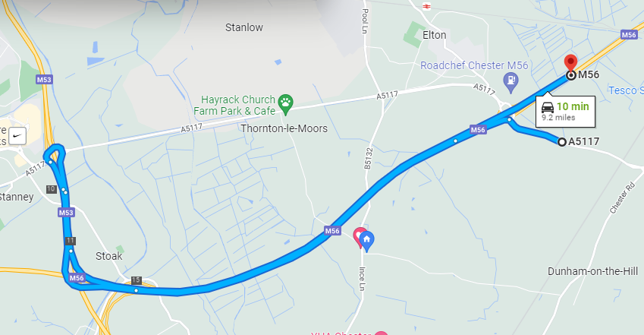Screen dimensions: 644x335
Task: Click the M56 destination waypoint circle
Action: coord(570,75)
